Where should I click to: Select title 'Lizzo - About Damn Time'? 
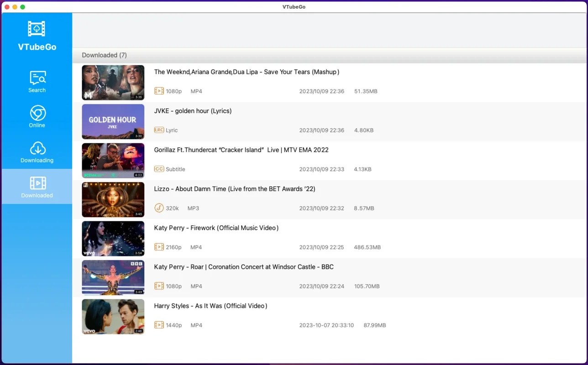235,189
